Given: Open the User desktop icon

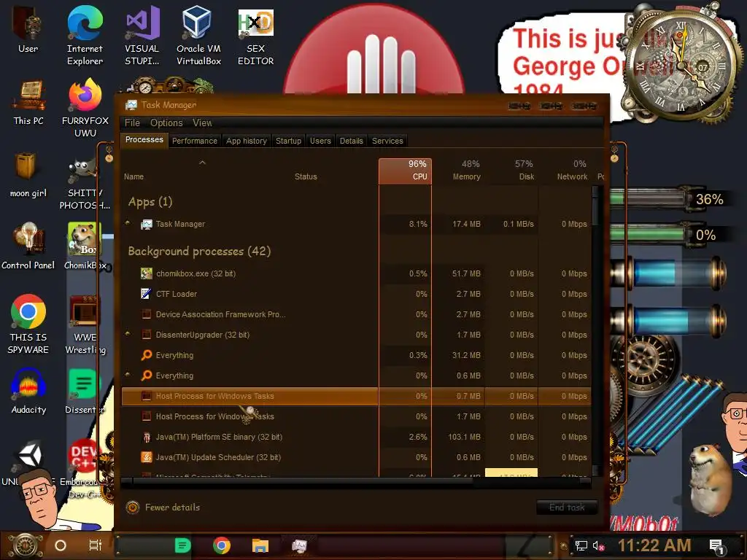Looking at the screenshot, I should tap(28, 29).
